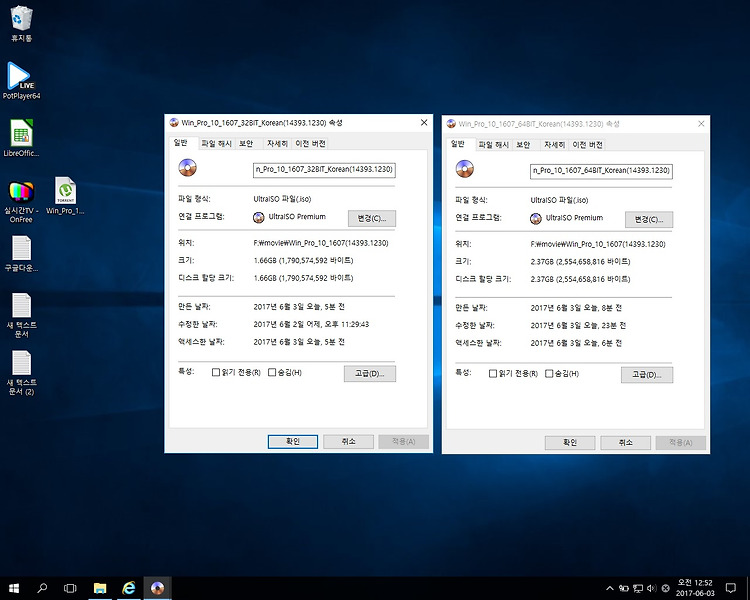Open the LibreOffice desktop shortcut

click(x=21, y=138)
